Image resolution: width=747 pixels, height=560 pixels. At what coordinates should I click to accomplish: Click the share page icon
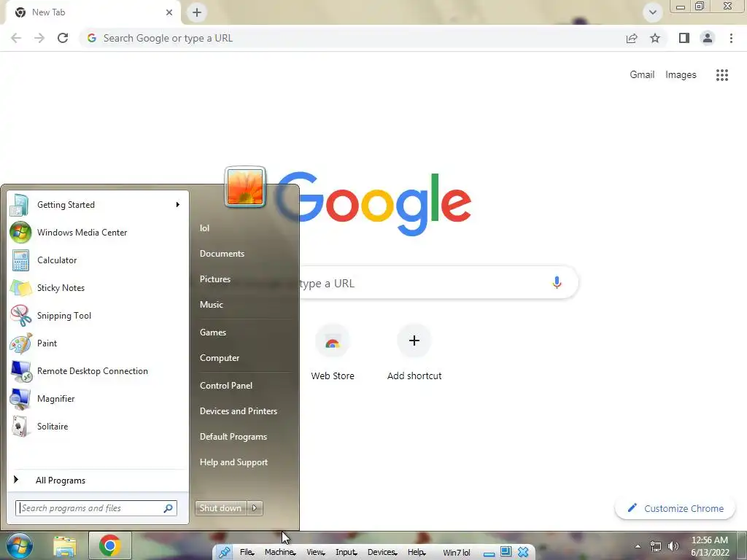pyautogui.click(x=632, y=39)
